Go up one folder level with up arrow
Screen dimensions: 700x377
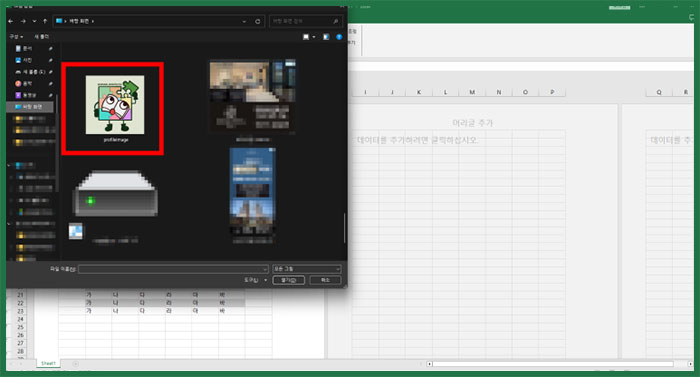(45, 21)
